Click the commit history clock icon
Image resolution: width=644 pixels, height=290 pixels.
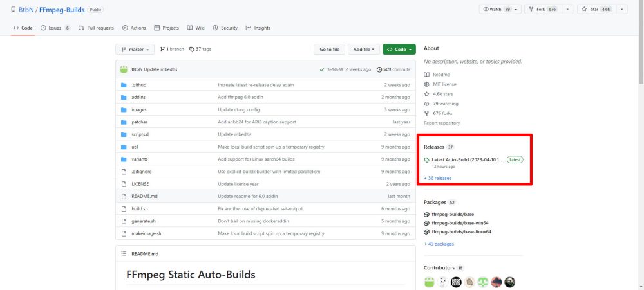point(379,69)
